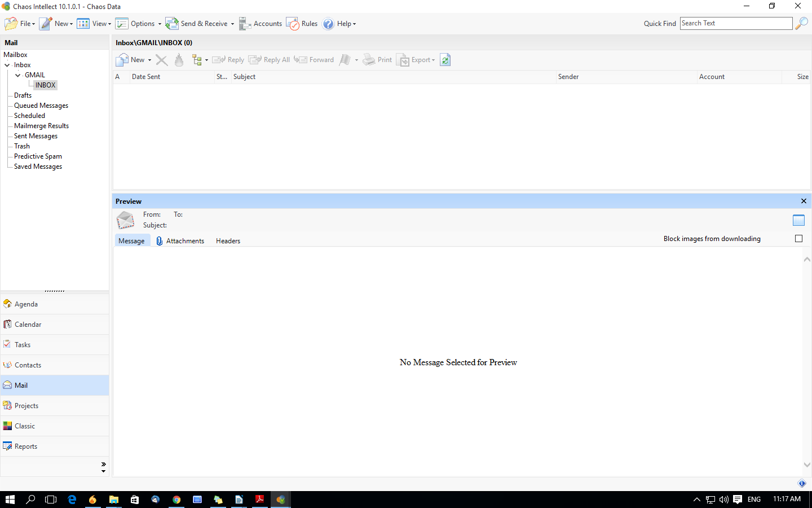Collapse the GMAIL tree node
The width and height of the screenshot is (812, 508).
coord(18,76)
